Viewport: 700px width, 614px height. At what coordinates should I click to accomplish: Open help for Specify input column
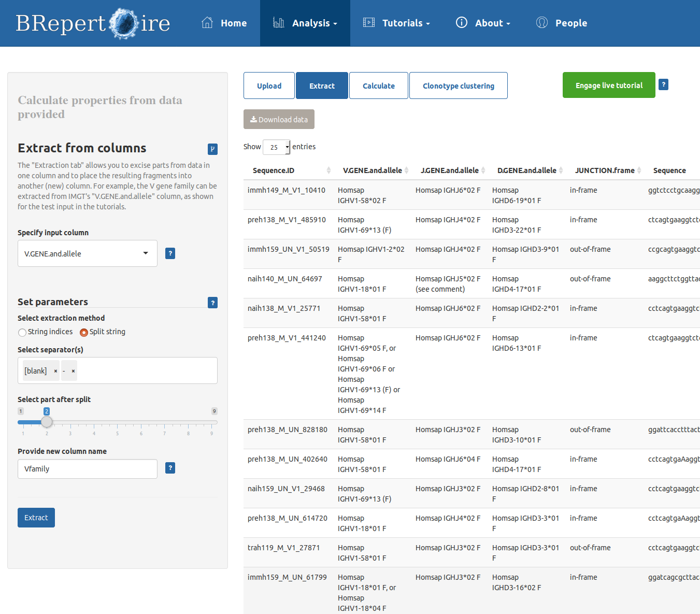(170, 253)
